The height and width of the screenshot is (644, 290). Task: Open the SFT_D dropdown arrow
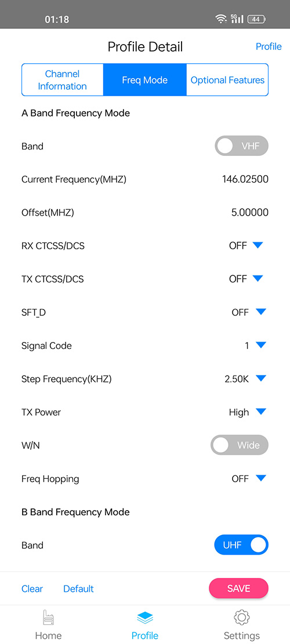pos(261,312)
